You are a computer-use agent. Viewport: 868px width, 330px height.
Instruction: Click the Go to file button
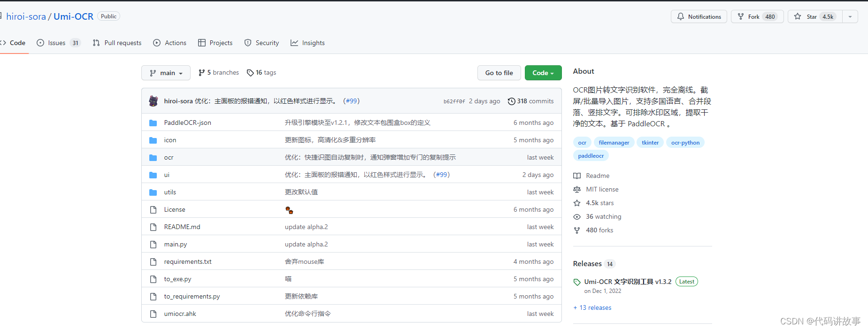(x=499, y=73)
